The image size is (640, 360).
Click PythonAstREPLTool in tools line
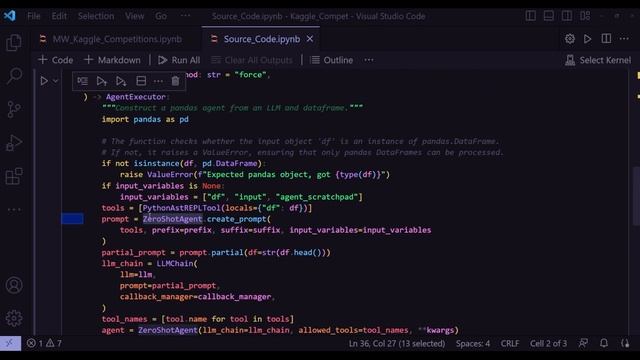[181, 208]
